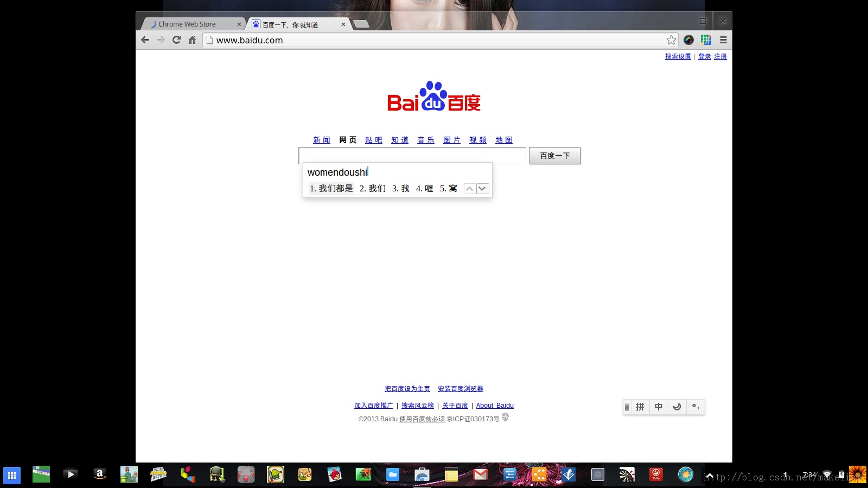The height and width of the screenshot is (488, 868).
Task: Launch the red car racing game icon
Action: (x=246, y=474)
